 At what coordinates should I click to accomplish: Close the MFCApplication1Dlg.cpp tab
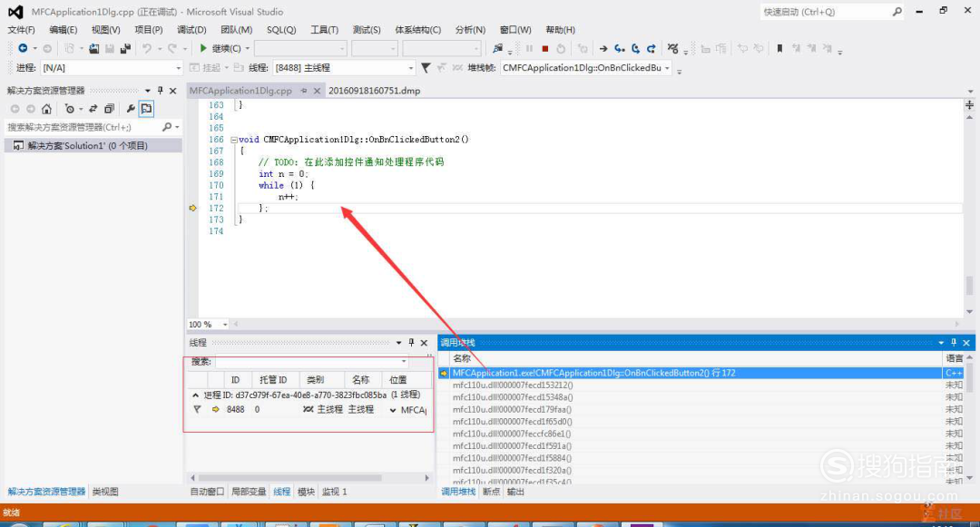pyautogui.click(x=317, y=91)
